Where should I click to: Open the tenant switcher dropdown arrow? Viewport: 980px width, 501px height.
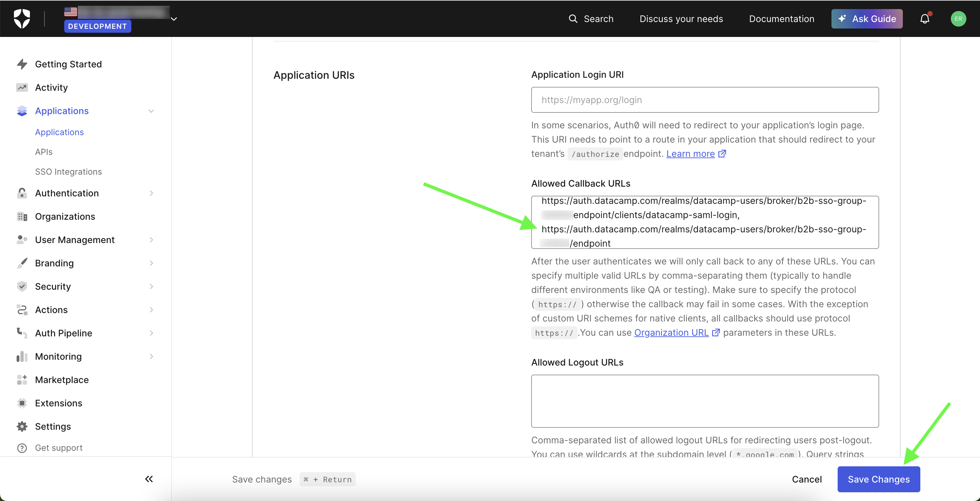coord(174,18)
